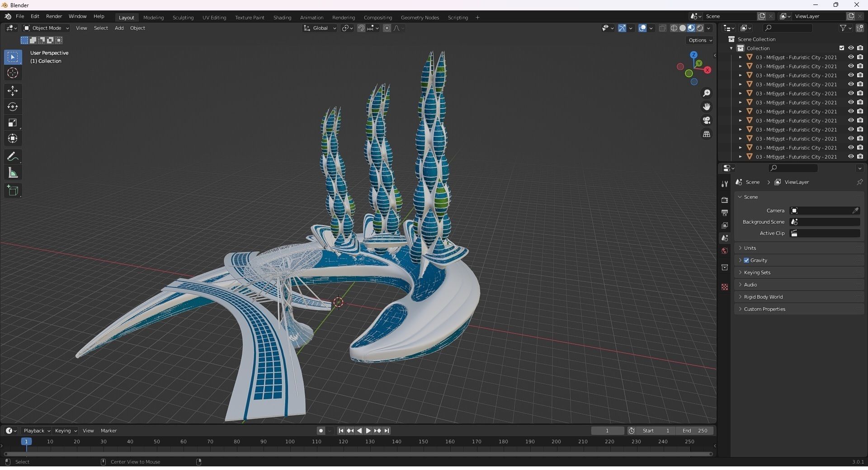The height and width of the screenshot is (470, 868).
Task: Hide the first Futuristic City object in viewport
Action: (851, 57)
